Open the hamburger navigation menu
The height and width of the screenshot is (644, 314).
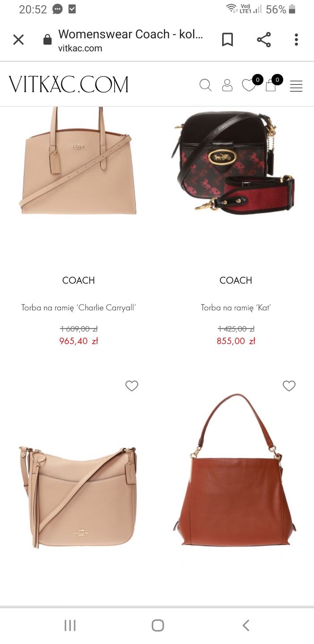click(x=296, y=86)
